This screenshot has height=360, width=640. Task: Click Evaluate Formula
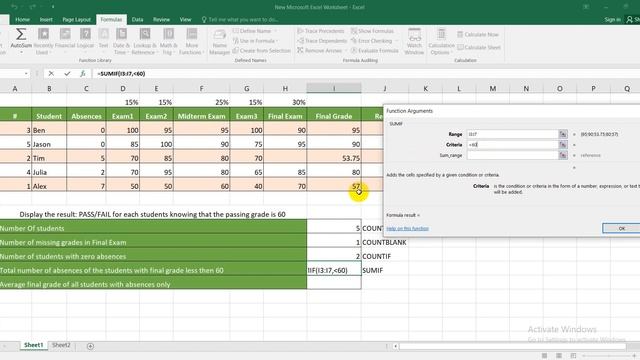(374, 51)
